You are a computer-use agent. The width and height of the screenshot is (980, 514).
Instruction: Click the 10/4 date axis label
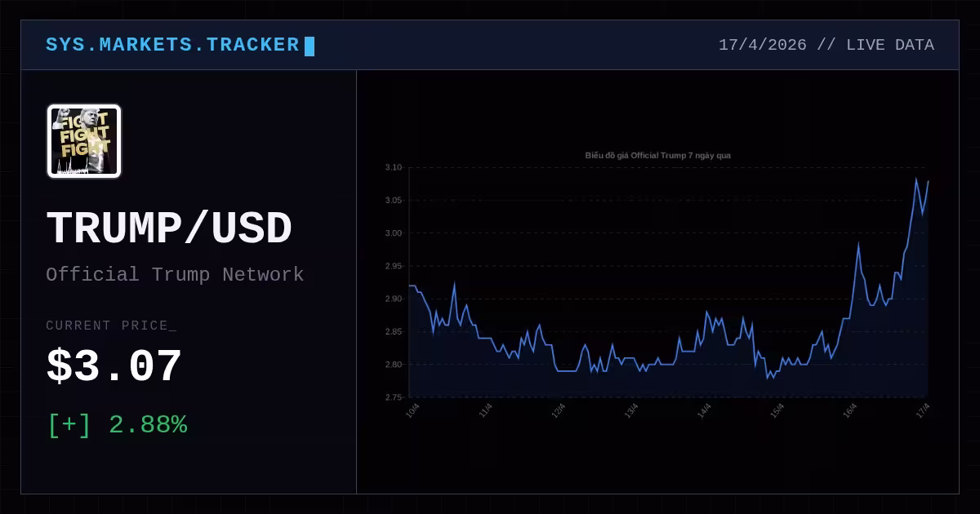pyautogui.click(x=412, y=410)
